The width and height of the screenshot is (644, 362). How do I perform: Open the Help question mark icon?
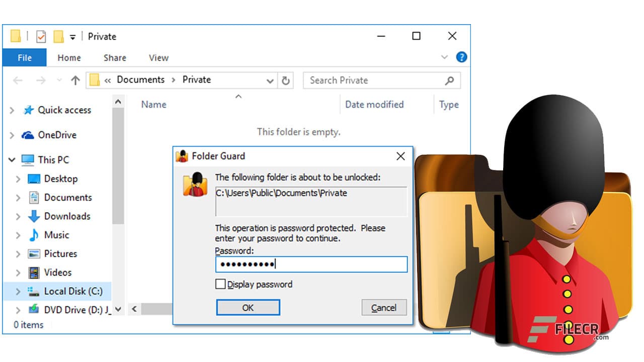461,57
